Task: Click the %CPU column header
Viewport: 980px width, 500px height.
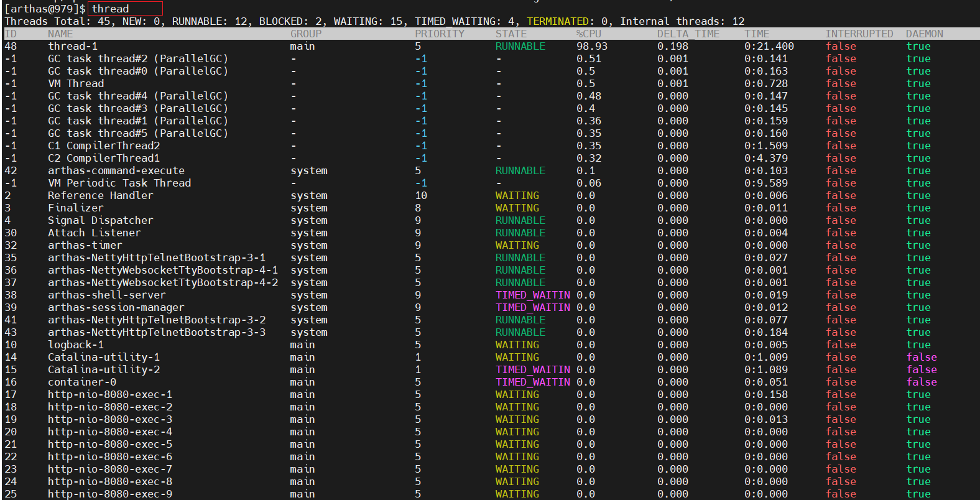Action: (588, 34)
